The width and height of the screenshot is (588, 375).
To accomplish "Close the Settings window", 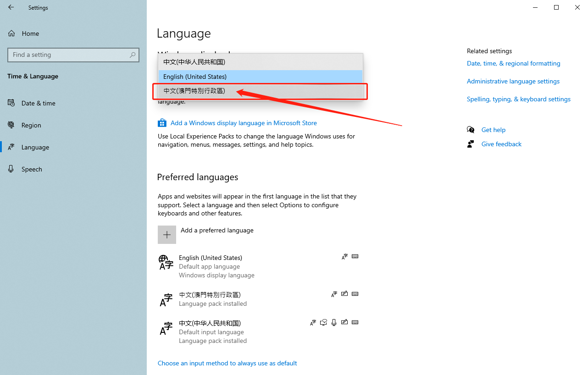I will click(x=577, y=7).
